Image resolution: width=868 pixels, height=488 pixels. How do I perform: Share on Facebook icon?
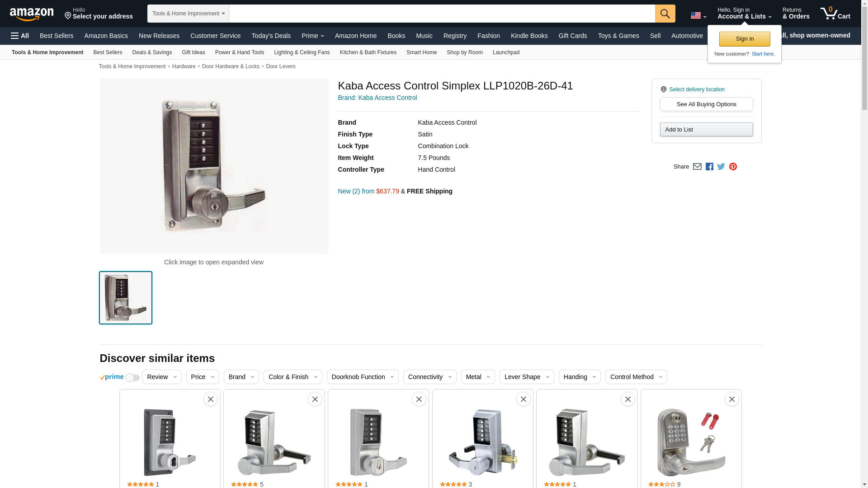tap(709, 167)
